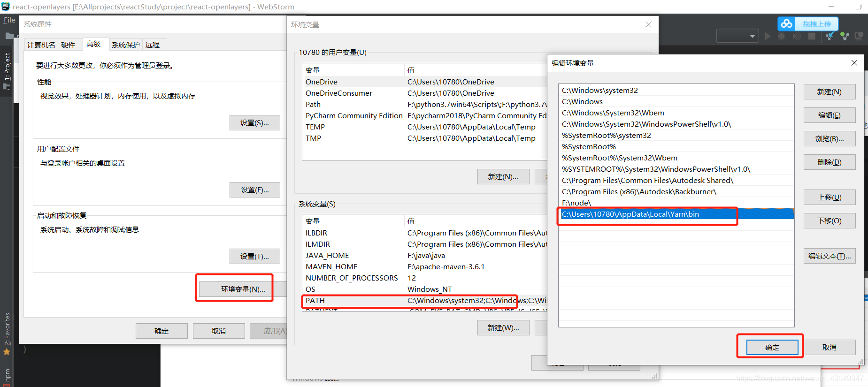Click 设置(T)... under 启动和故障恢复
Screen dimensions: 868x387
pyautogui.click(x=255, y=256)
